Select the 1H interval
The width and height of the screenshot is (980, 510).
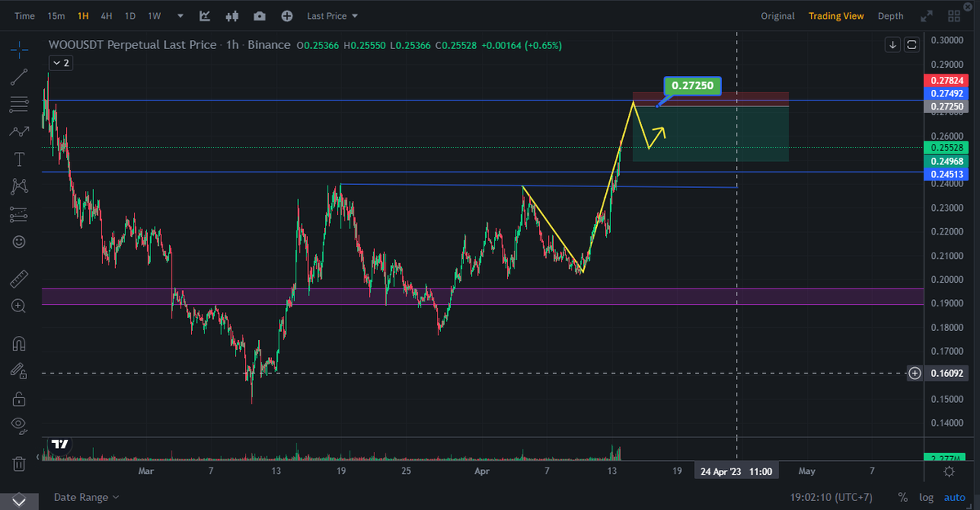[83, 16]
